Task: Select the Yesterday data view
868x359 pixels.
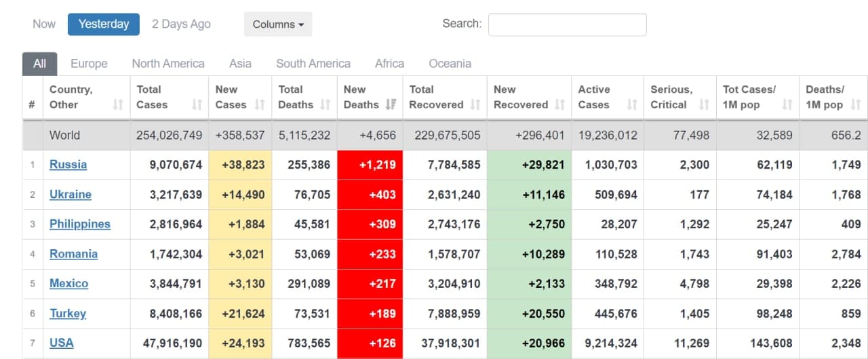Action: click(104, 24)
